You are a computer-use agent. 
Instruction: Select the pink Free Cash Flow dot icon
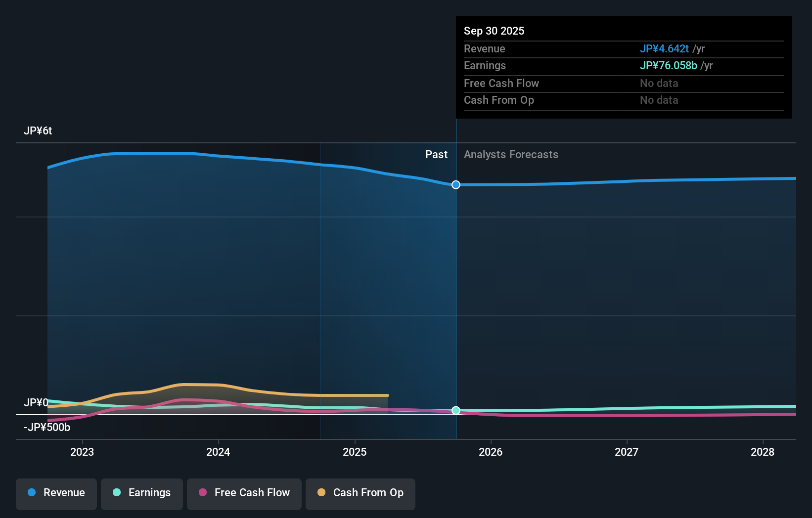pos(202,493)
